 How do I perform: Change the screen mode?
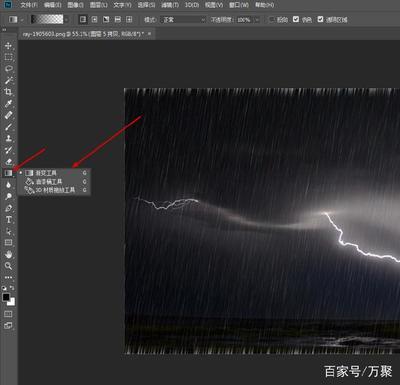[x=9, y=326]
